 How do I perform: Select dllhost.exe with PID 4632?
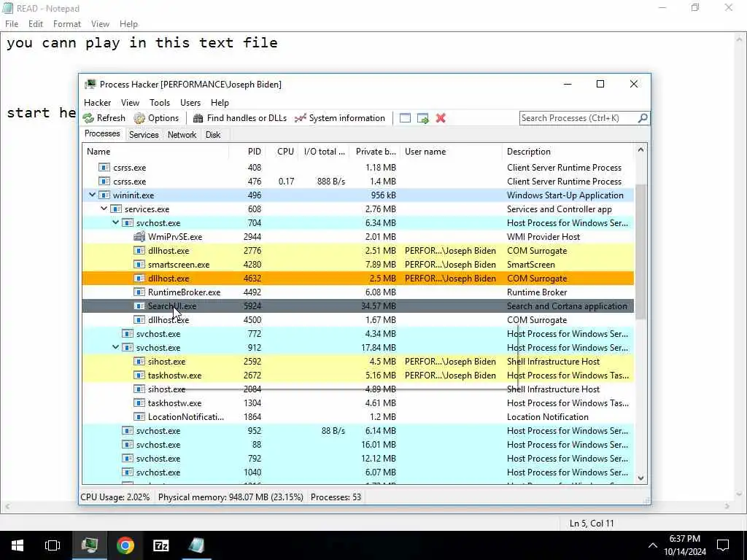(357, 278)
